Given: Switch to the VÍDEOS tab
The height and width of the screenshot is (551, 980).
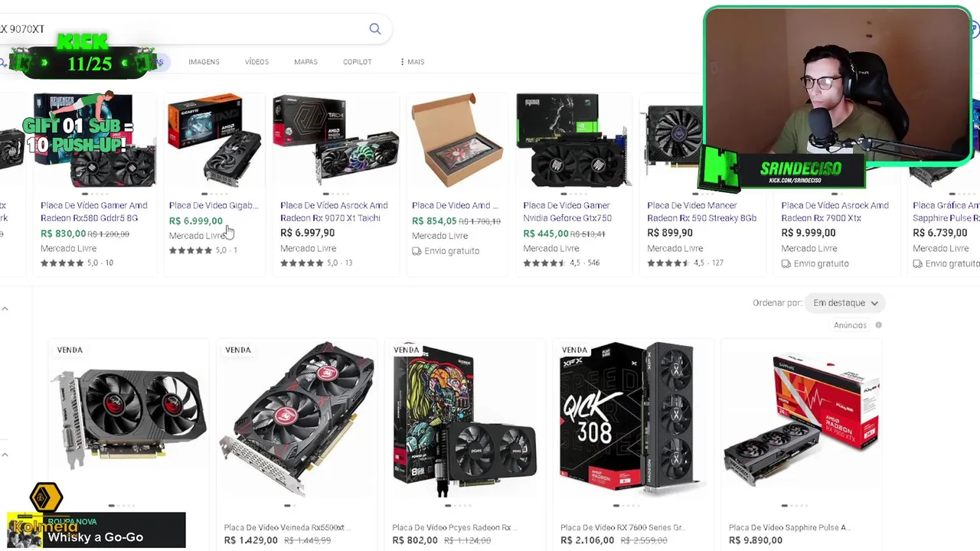Looking at the screenshot, I should (256, 62).
